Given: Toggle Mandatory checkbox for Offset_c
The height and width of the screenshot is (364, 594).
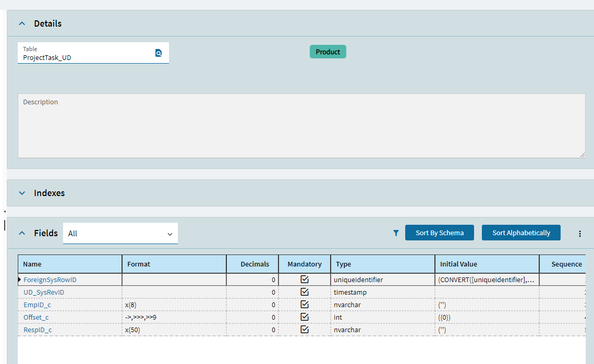Looking at the screenshot, I should click(305, 317).
